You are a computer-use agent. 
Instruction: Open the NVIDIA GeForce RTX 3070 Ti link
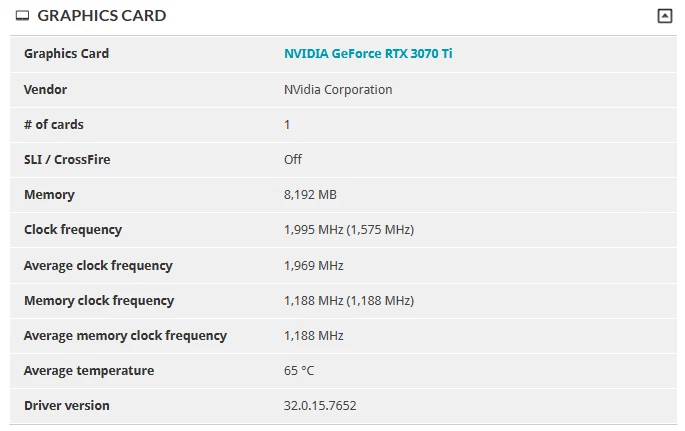point(368,53)
